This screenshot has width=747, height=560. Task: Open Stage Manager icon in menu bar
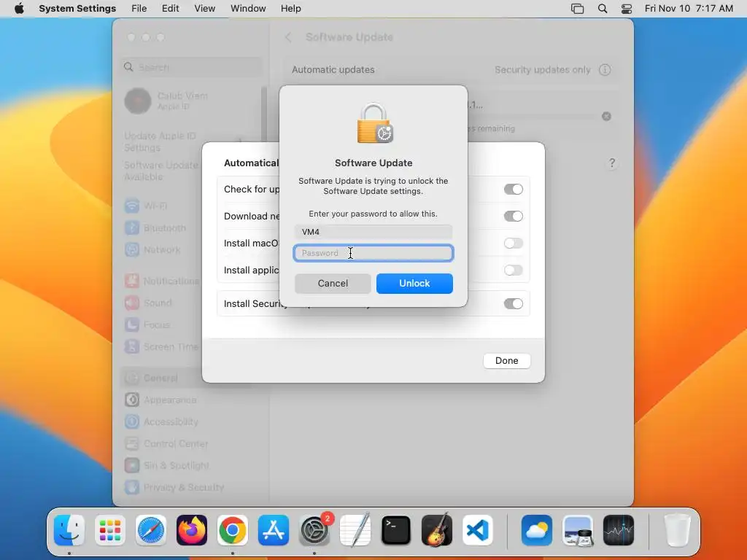577,9
